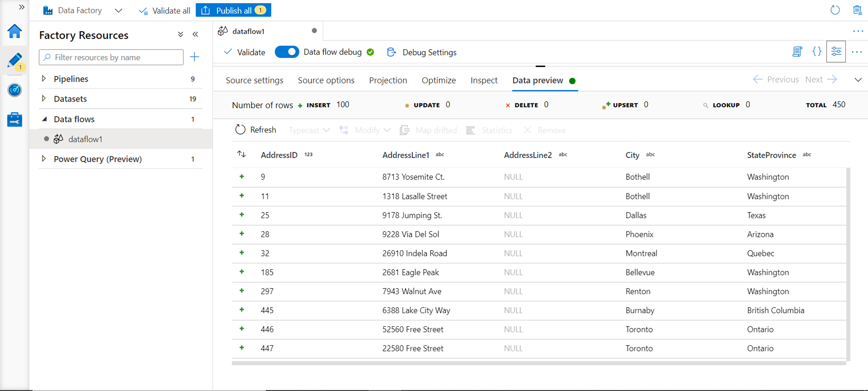Open the editor tab bar ellipsis menu

tap(858, 31)
